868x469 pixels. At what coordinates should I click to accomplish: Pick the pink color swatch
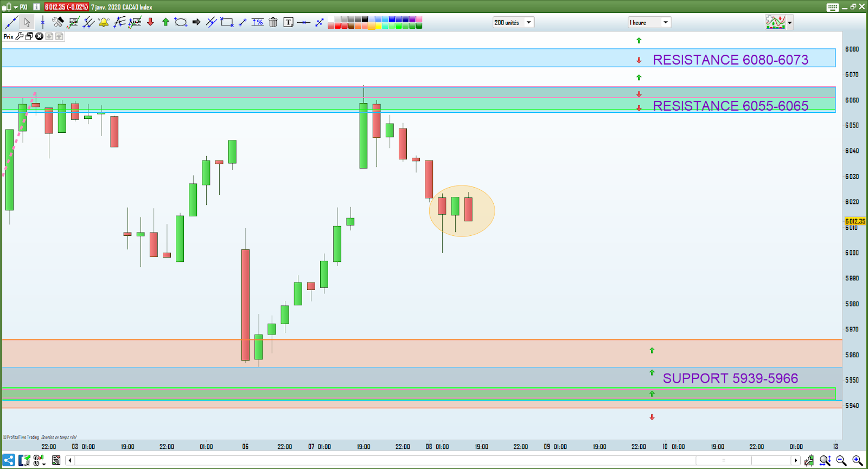[x=419, y=19]
